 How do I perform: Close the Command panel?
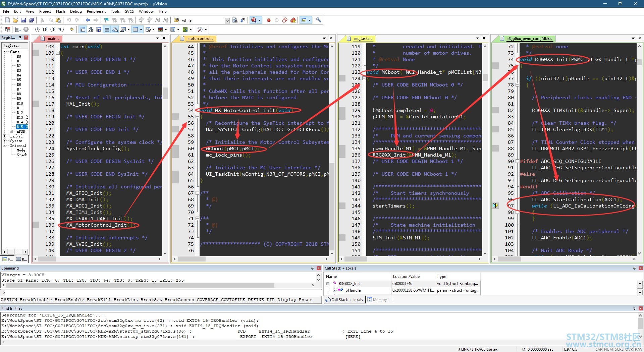318,268
